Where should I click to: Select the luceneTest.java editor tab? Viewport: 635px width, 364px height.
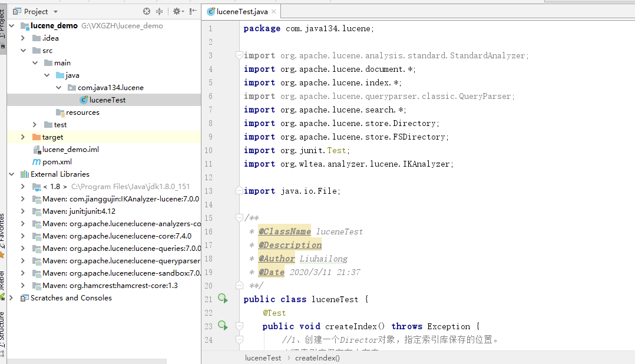pos(242,12)
